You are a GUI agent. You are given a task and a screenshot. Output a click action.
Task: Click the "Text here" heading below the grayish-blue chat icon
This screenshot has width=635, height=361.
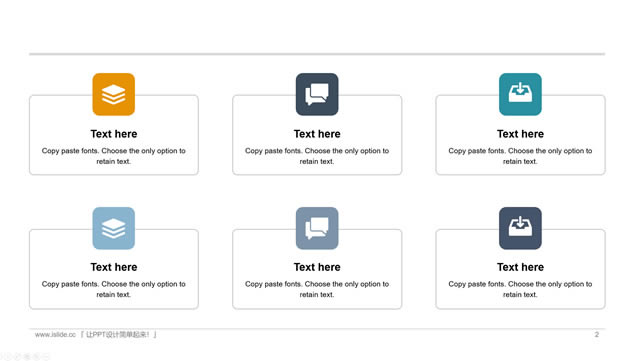tap(317, 267)
